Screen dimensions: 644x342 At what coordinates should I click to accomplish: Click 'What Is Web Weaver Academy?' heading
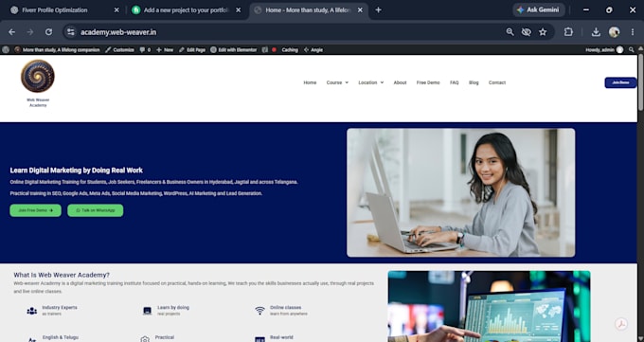click(62, 275)
